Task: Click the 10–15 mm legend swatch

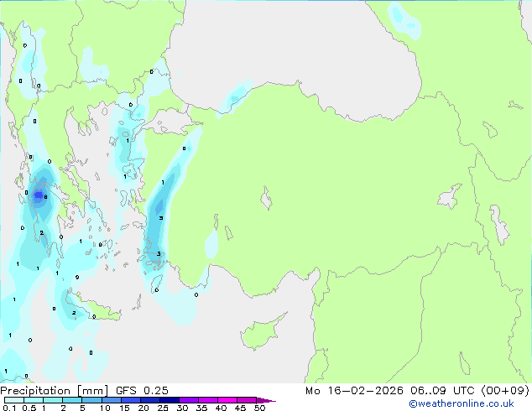Action: coord(112,400)
